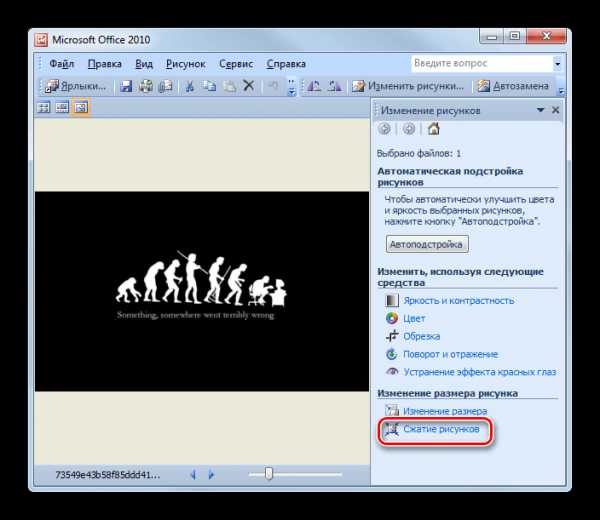
Task: Open the Вид menu
Action: tap(144, 64)
